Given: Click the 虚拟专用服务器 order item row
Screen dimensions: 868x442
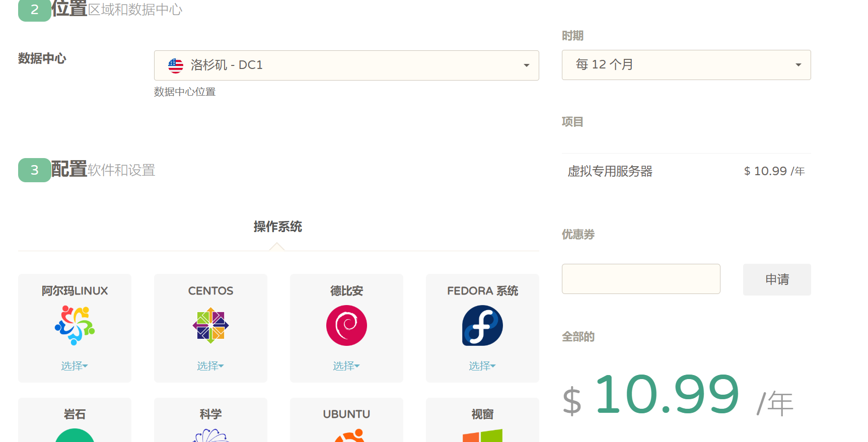Looking at the screenshot, I should 686,171.
